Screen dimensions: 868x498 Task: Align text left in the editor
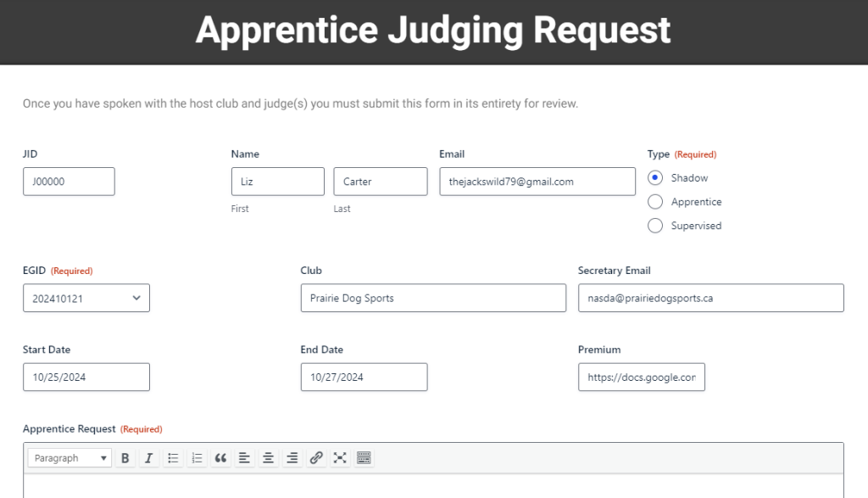point(244,458)
